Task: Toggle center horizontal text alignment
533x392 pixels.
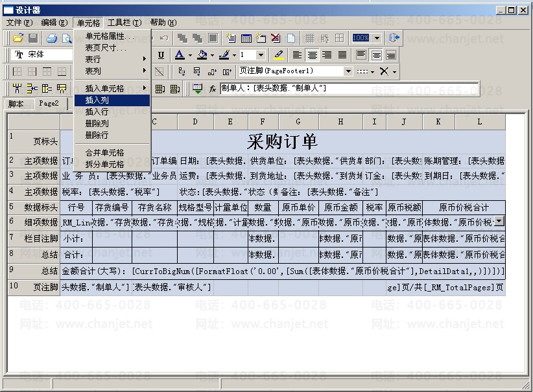Action: point(312,55)
